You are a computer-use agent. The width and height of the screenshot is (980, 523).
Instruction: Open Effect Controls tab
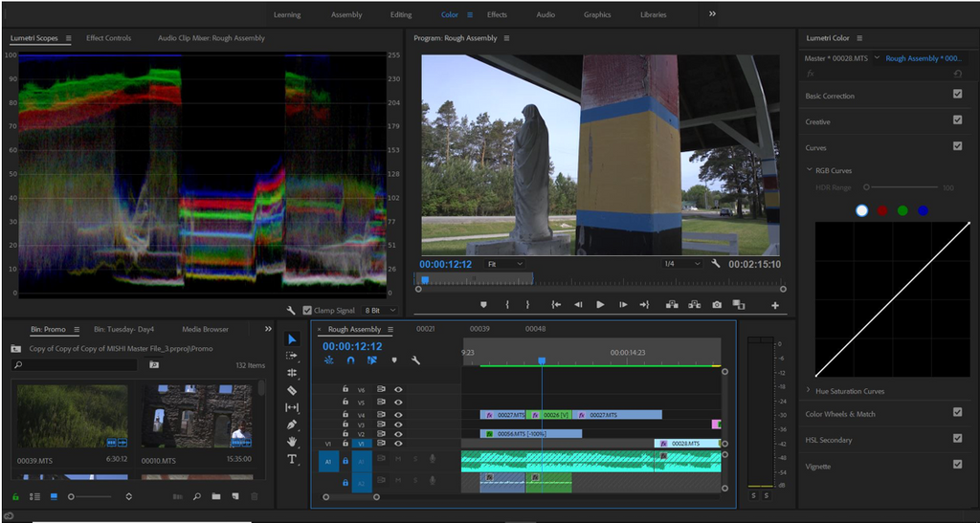109,38
